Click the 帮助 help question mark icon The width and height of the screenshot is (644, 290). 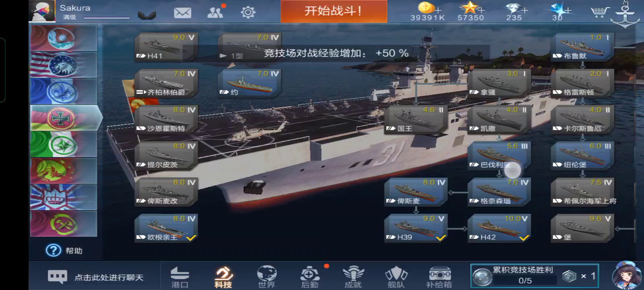click(x=54, y=251)
